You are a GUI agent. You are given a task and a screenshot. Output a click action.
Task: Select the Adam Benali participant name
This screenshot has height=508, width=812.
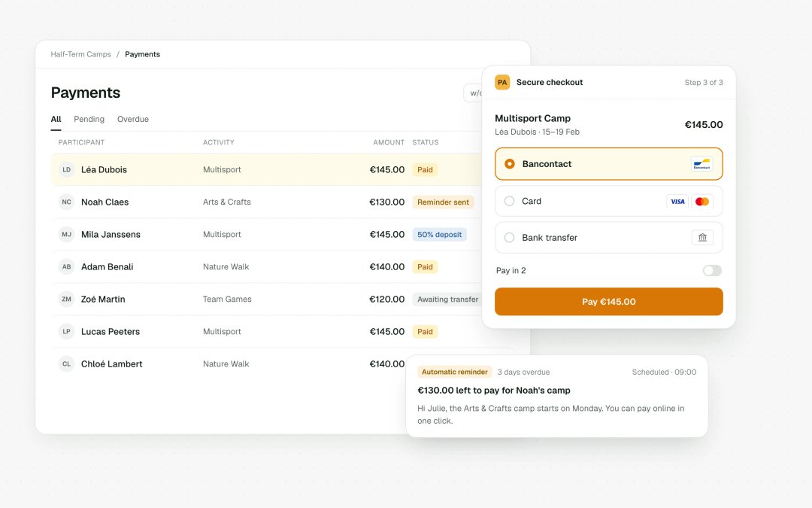(108, 267)
